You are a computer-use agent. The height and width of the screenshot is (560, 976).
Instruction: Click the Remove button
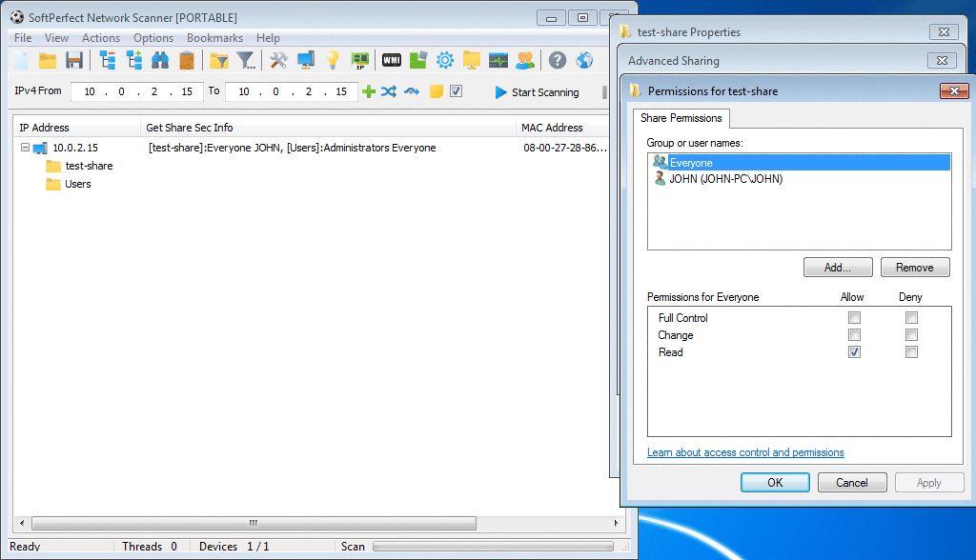click(915, 268)
